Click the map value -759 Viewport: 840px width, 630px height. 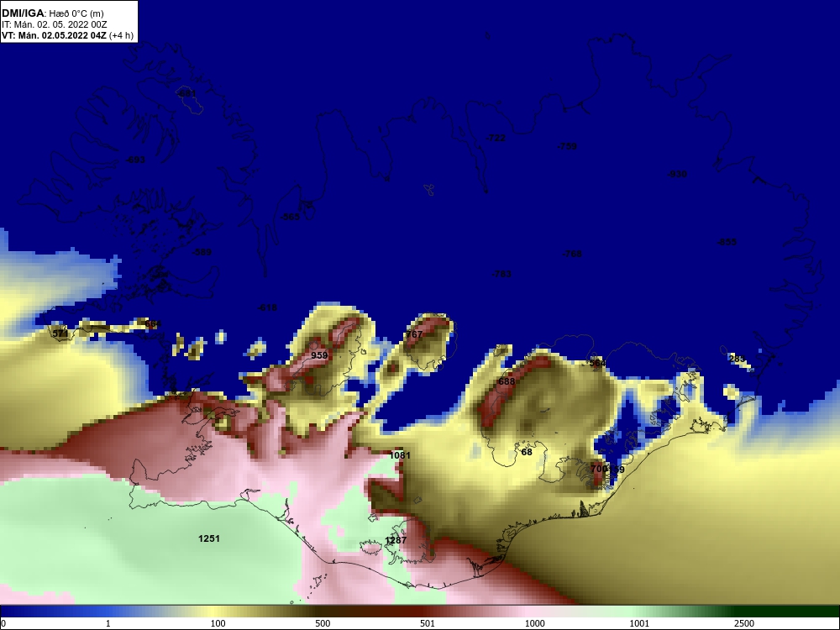(x=567, y=145)
